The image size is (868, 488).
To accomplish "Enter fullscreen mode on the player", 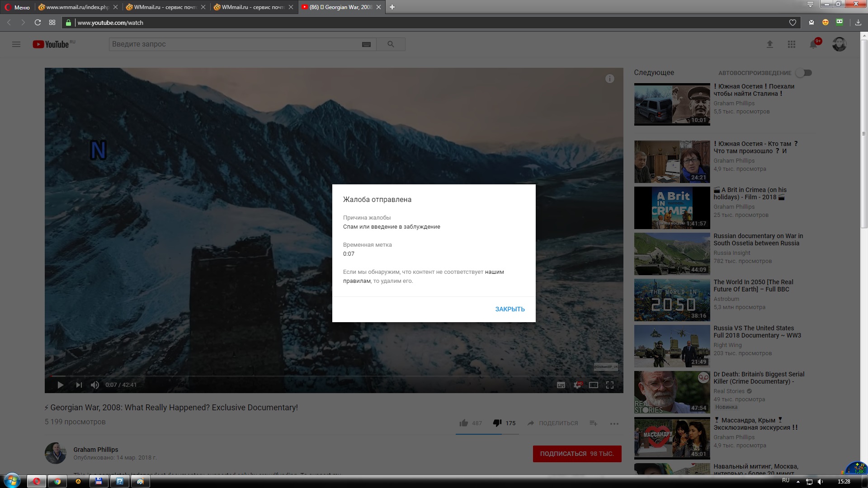I will (x=609, y=385).
